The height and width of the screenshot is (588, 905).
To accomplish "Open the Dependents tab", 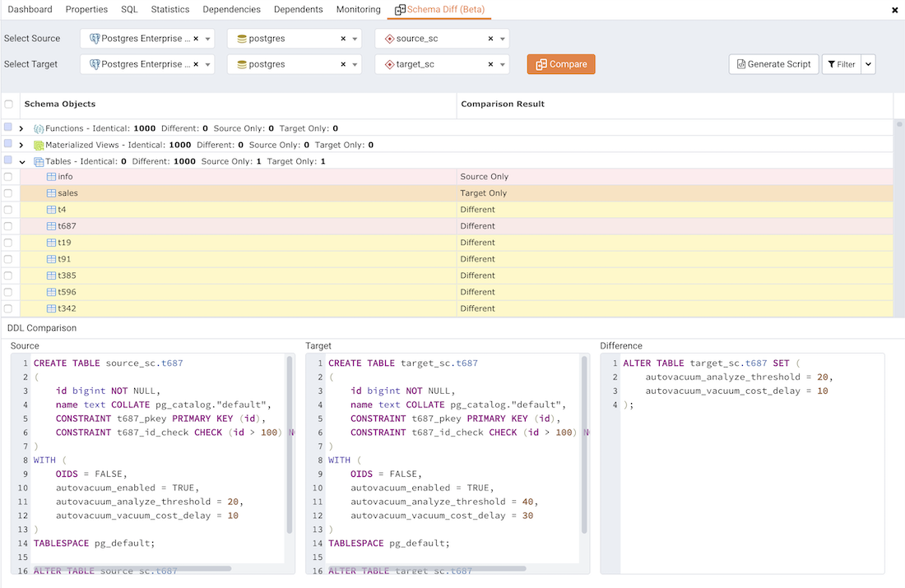I will click(299, 10).
